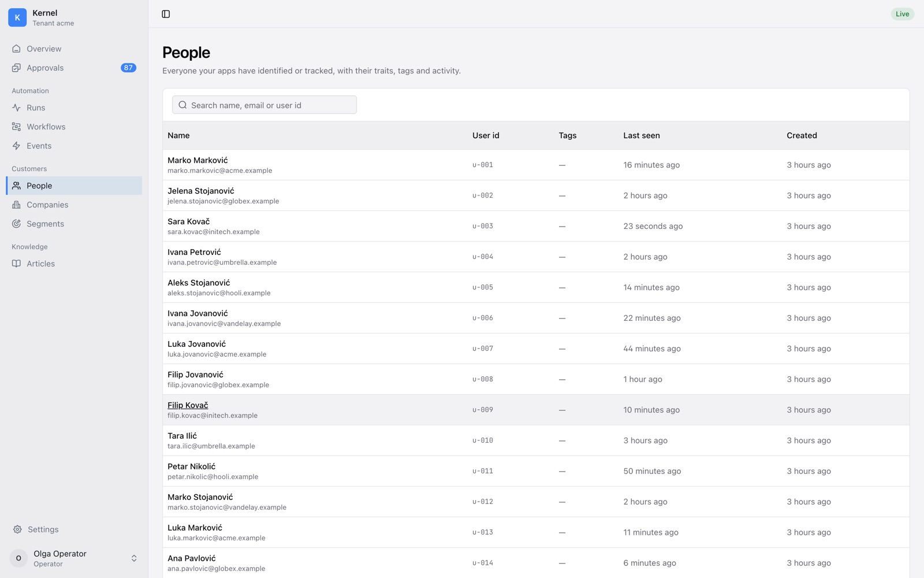Viewport: 924px width, 578px height.
Task: Click the Live status badge
Action: [x=902, y=14]
